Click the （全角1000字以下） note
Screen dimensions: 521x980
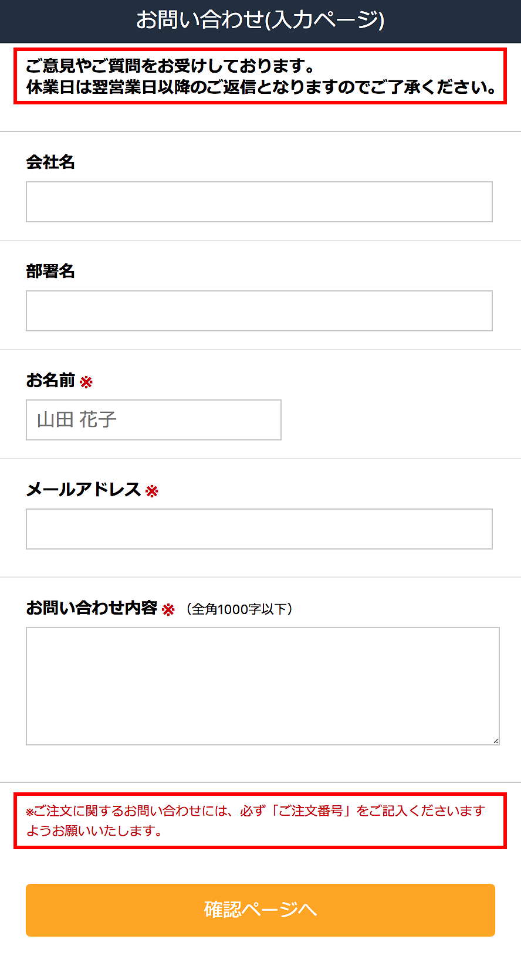click(x=239, y=609)
